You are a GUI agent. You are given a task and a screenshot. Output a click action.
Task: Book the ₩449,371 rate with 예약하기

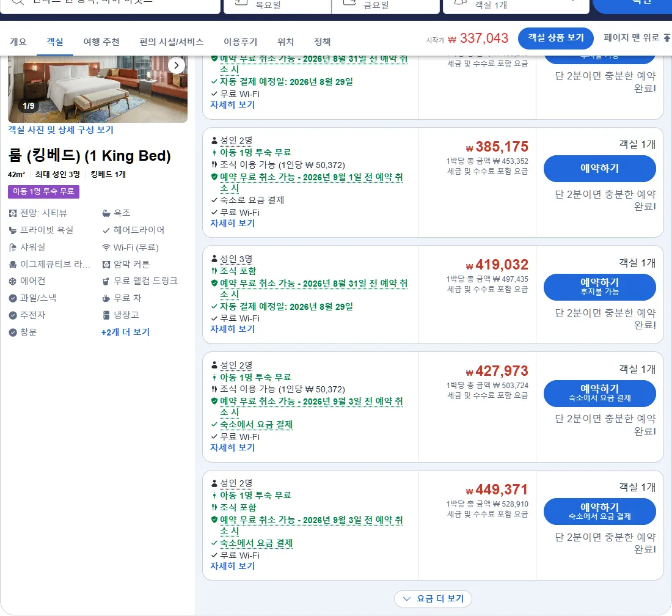pos(599,512)
